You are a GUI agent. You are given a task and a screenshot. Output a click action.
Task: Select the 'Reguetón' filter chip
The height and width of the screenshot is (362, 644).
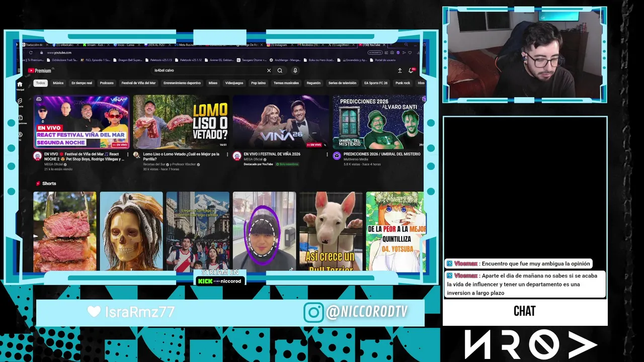(313, 83)
